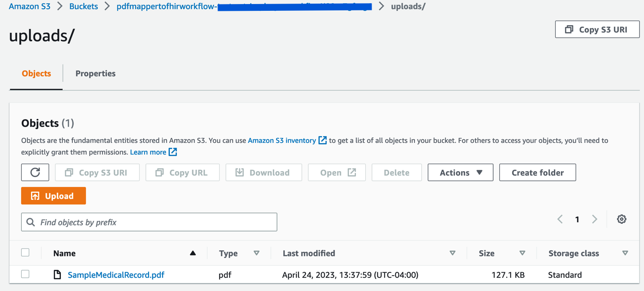644x291 pixels.
Task: Click the top Copy S3 URI button
Action: click(x=597, y=29)
